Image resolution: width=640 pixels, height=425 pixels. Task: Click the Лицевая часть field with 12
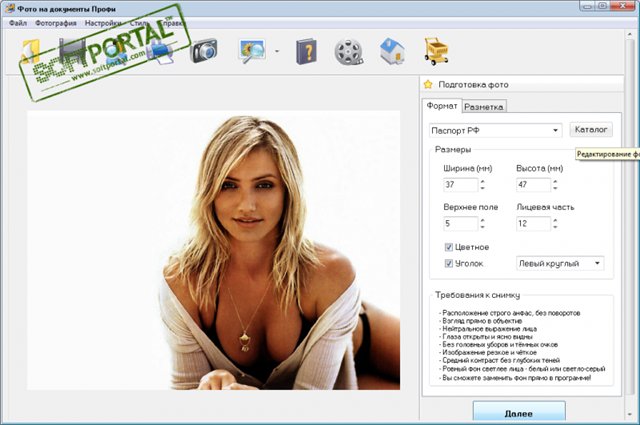533,223
